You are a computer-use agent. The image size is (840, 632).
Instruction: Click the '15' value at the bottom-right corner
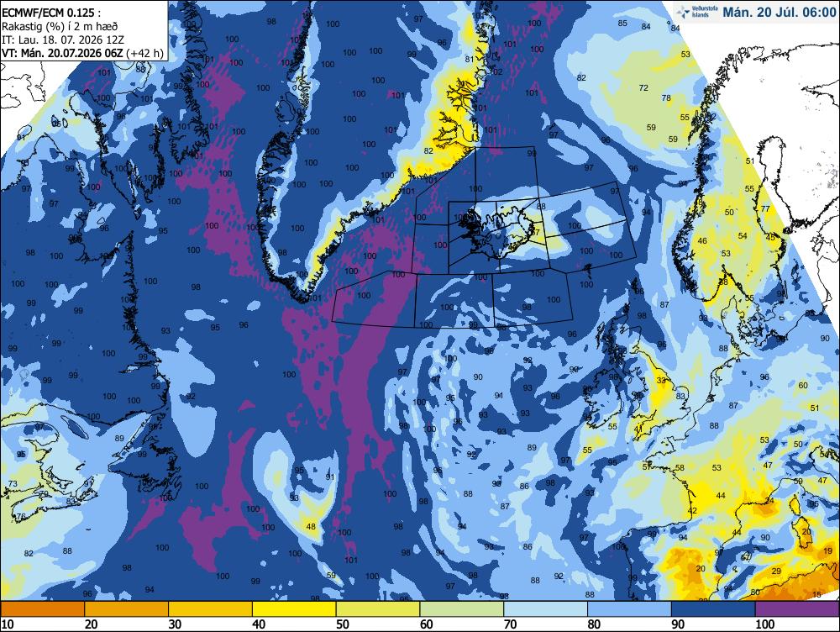click(816, 594)
